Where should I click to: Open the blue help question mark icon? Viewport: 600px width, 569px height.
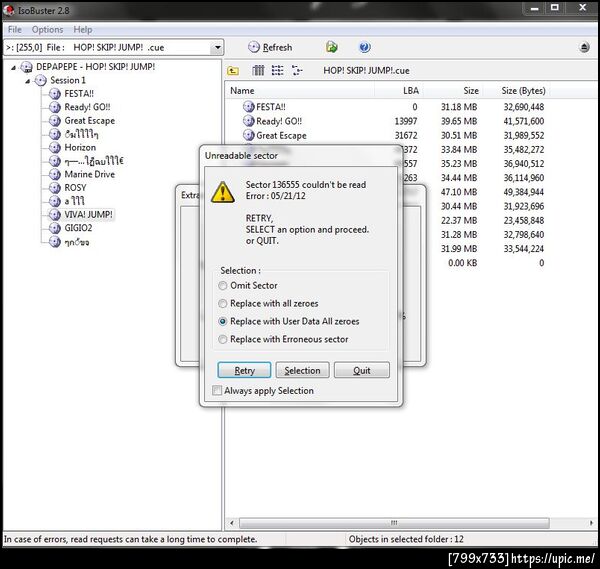365,47
